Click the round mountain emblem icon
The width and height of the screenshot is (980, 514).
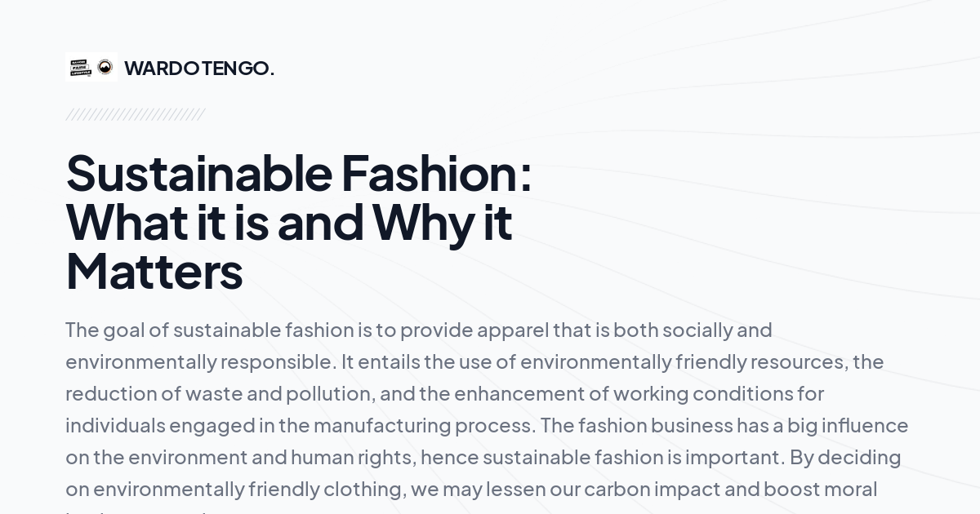105,67
